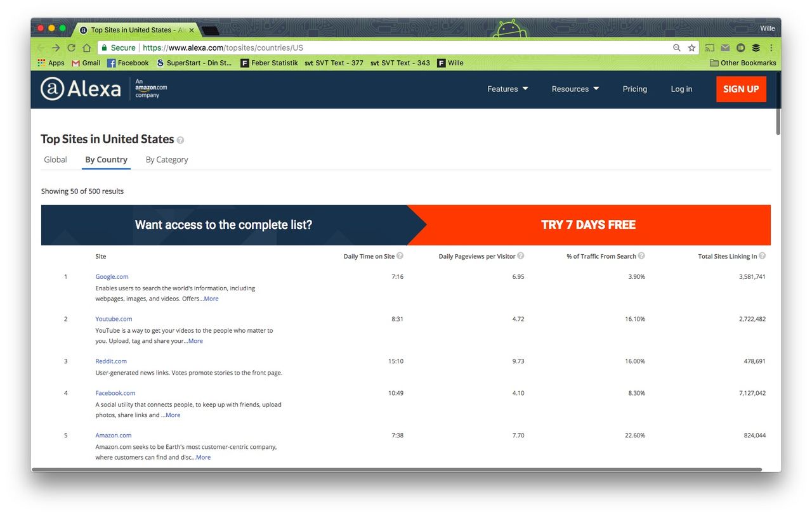The image size is (812, 516).
Task: Click help icon next to Total Sites Linking In
Action: 762,256
